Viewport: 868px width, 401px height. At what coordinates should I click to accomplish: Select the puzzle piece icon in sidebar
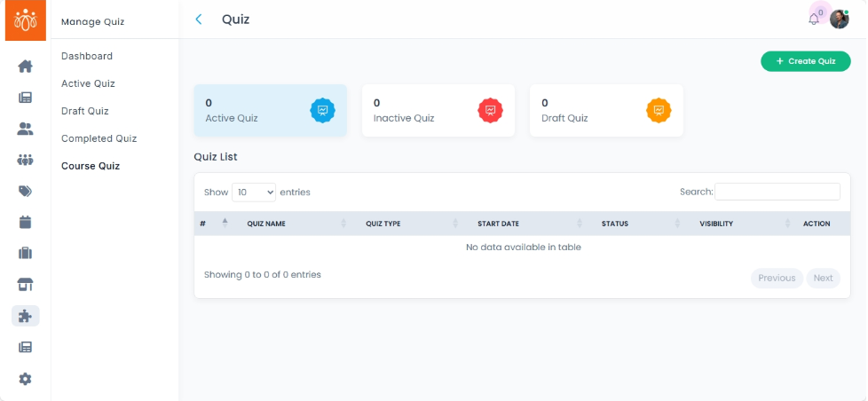pyautogui.click(x=25, y=316)
